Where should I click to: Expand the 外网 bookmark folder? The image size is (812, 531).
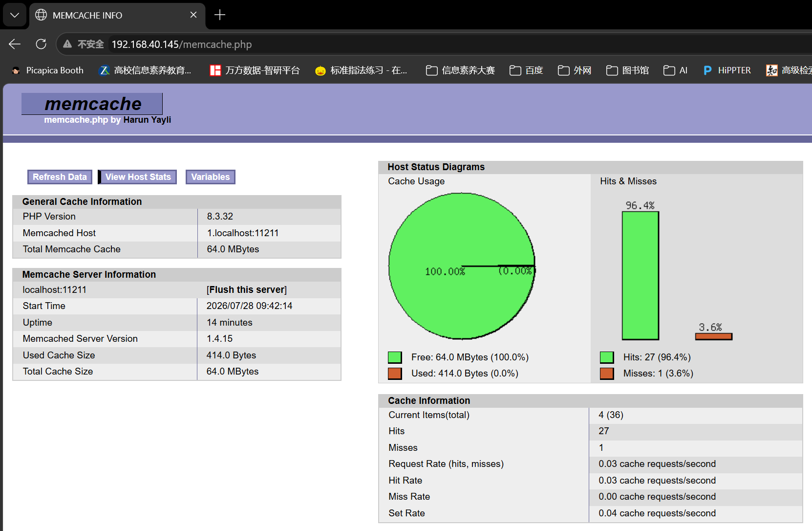pos(575,70)
